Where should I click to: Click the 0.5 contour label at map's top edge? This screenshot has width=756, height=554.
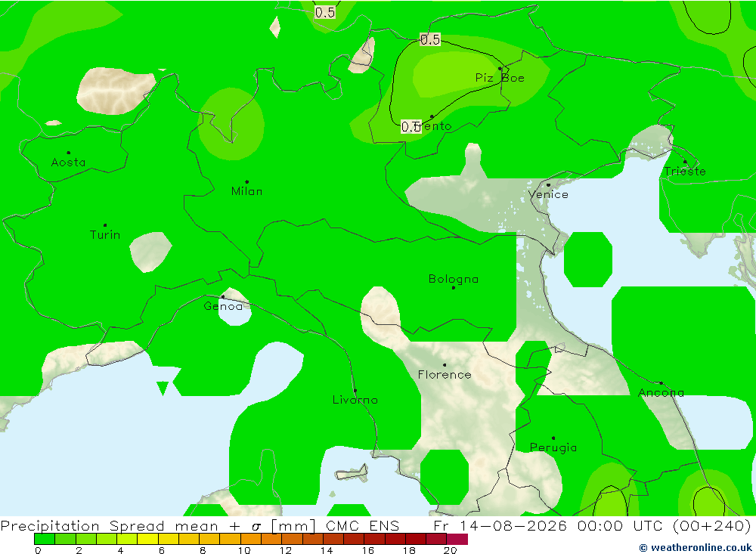[x=325, y=13]
